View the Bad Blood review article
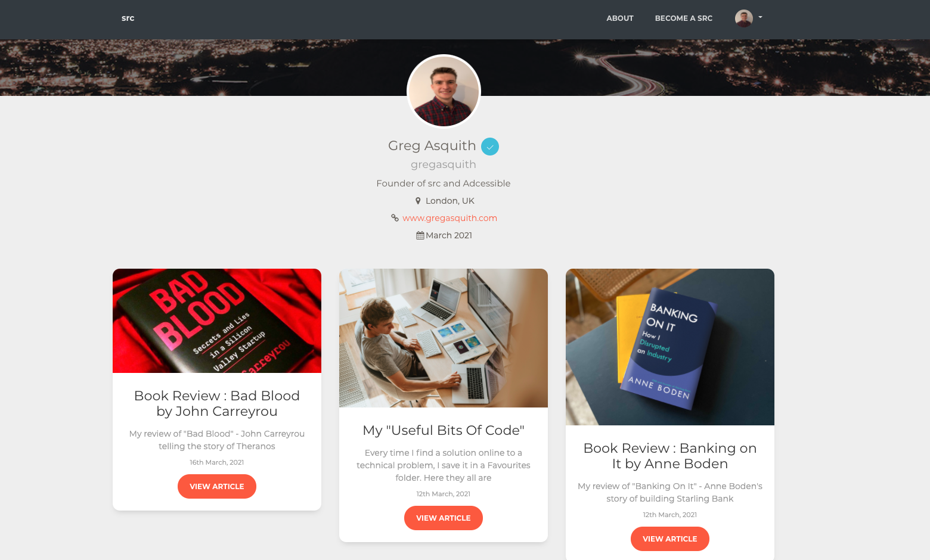Viewport: 930px width, 560px height. click(217, 487)
